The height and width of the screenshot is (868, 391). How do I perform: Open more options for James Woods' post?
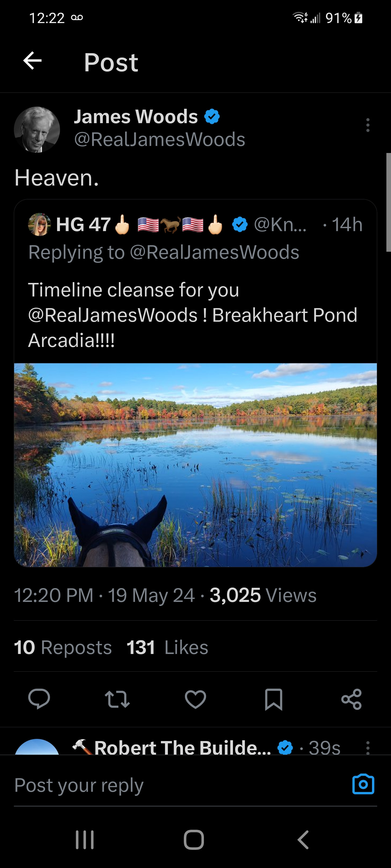367,125
